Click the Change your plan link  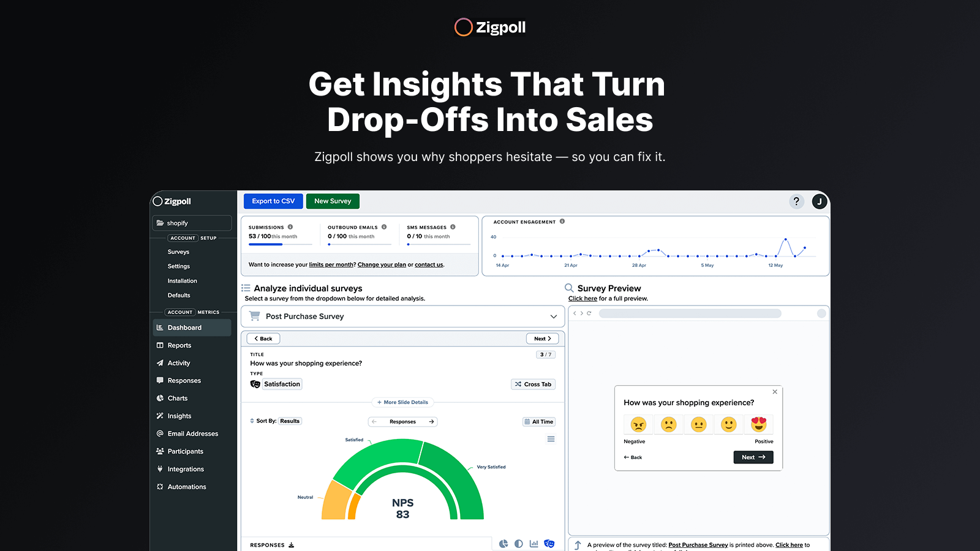tap(382, 264)
